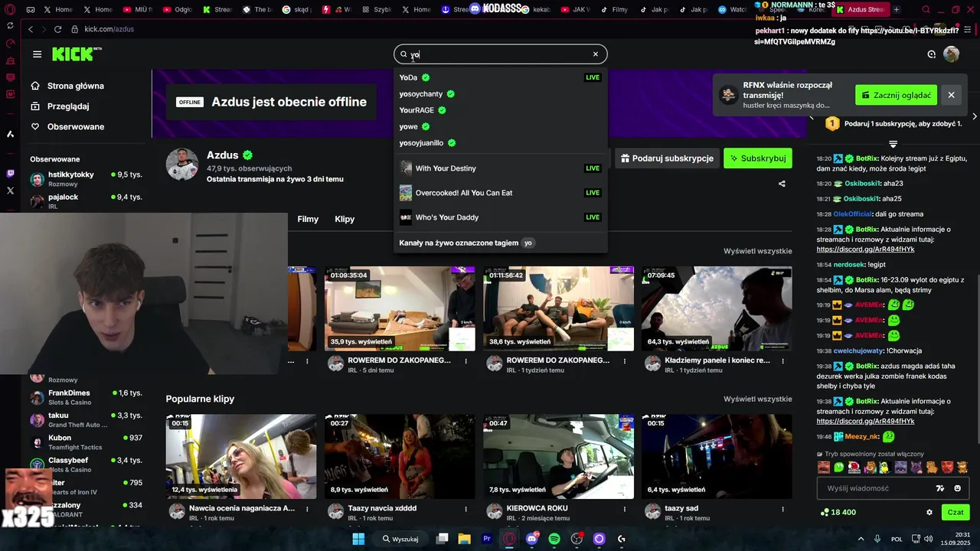The image size is (980, 551).
Task: Open Windows Start menu
Action: coord(358,539)
